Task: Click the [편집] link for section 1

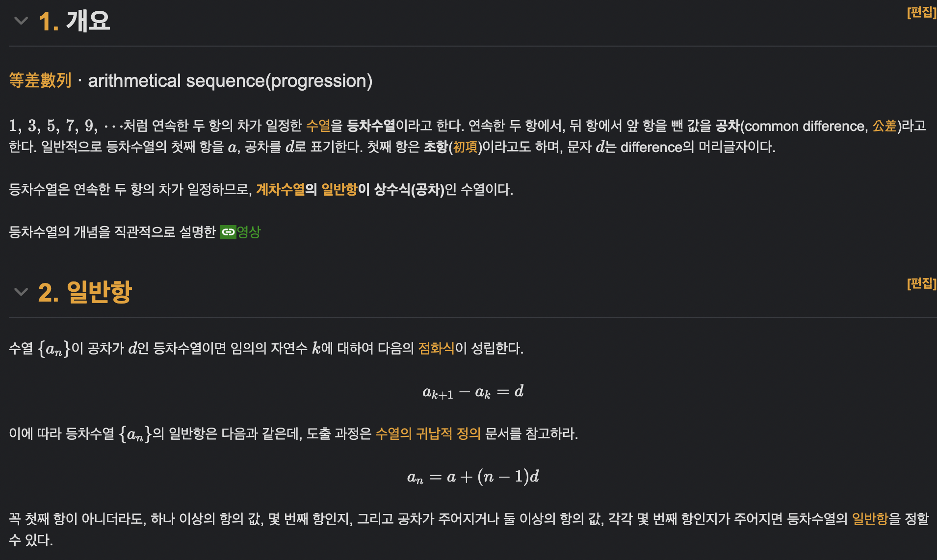Action: click(x=922, y=12)
